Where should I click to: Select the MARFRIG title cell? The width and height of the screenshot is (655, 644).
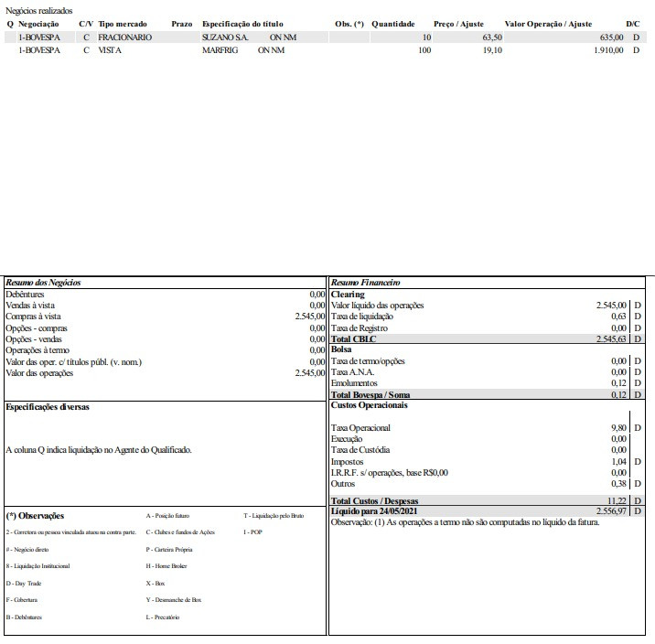click(243, 50)
